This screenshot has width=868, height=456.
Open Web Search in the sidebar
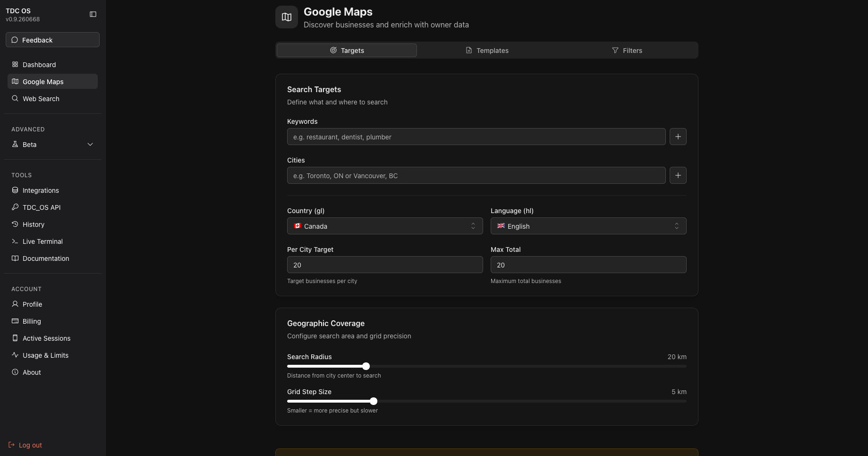click(52, 99)
